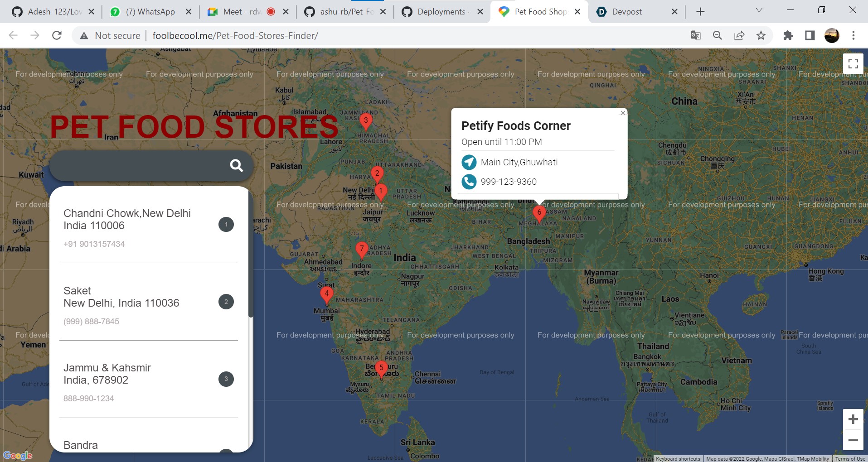Screen dimensions: 868x462
Task: Expand the tab search dropdown arrow
Action: [759, 10]
